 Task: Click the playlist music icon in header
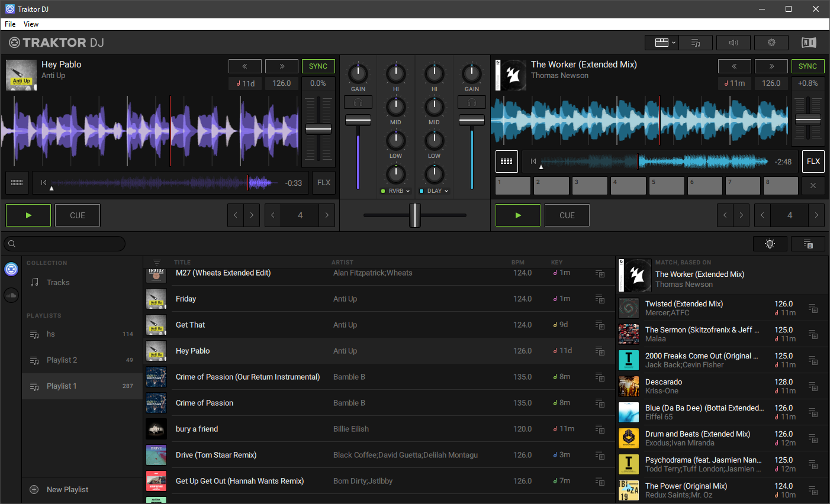pyautogui.click(x=696, y=43)
